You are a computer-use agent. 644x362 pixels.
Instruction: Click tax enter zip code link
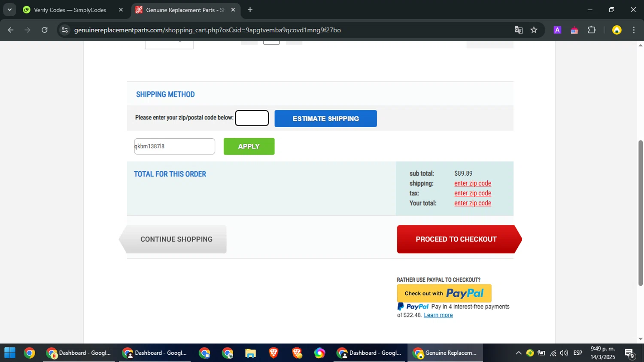473,193
